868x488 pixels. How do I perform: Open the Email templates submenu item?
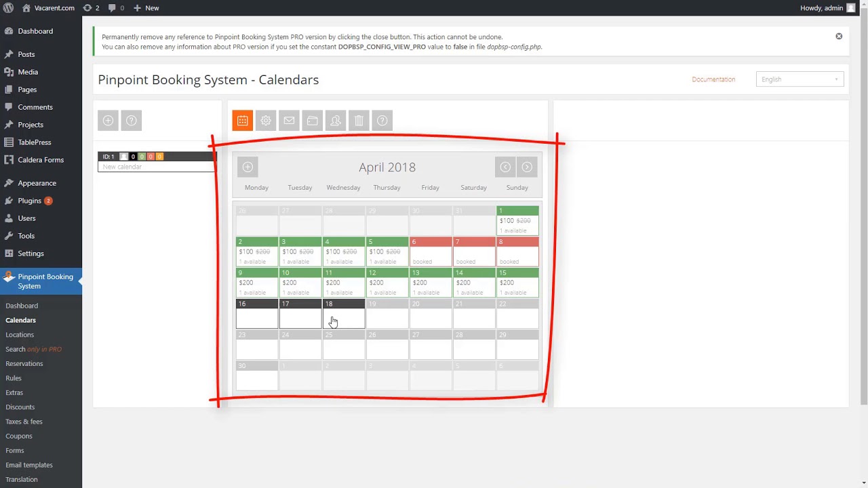(29, 465)
